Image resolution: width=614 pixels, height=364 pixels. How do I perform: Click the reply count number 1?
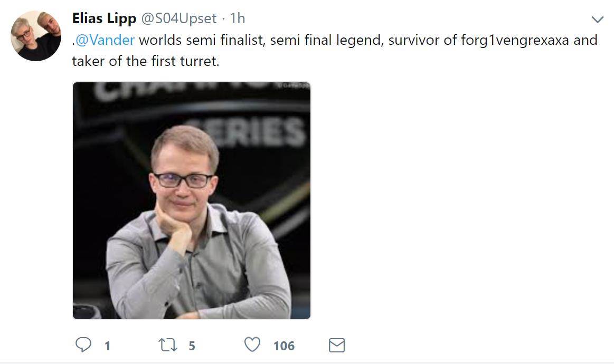pyautogui.click(x=107, y=346)
